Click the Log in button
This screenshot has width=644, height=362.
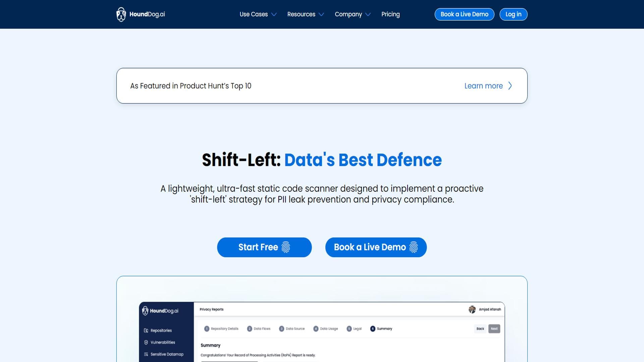tap(513, 14)
